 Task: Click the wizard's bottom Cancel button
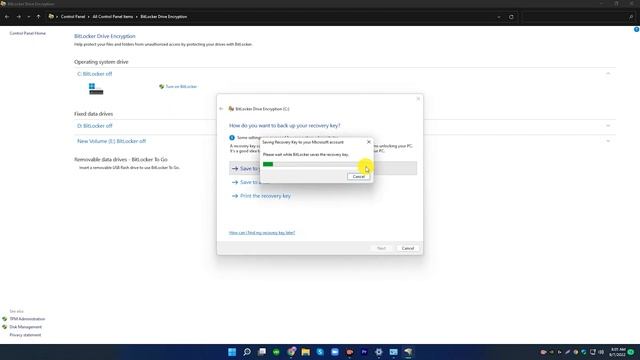[407, 248]
